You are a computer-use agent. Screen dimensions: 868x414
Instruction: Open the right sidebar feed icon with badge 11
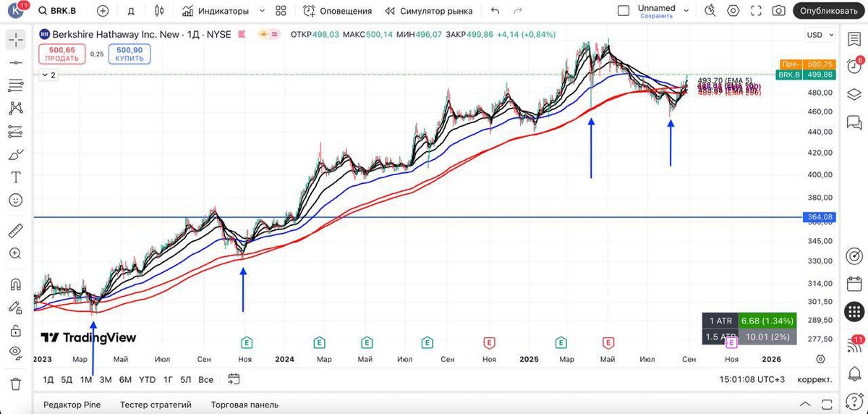tap(854, 346)
